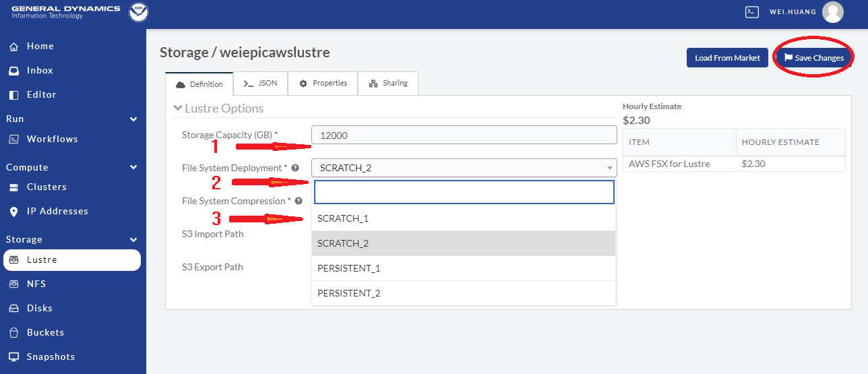Click the NOAA logo in header
Screen dimensions: 868x374
[139, 12]
